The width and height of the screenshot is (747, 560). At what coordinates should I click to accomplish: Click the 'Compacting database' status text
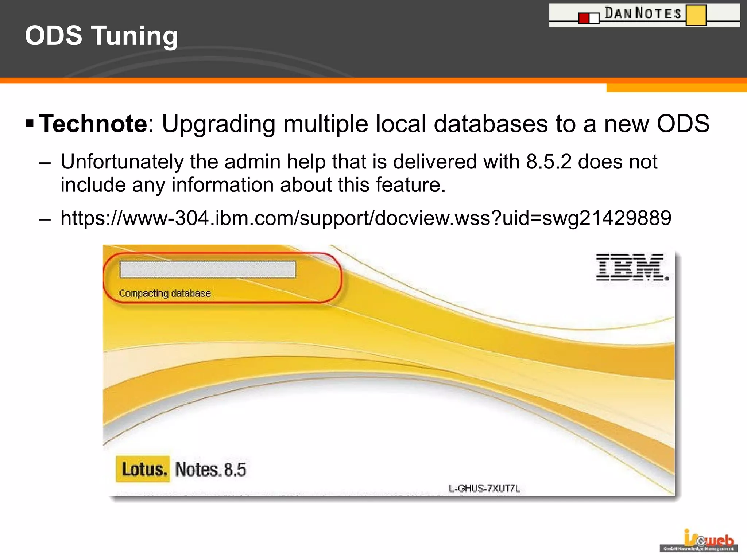(x=165, y=293)
